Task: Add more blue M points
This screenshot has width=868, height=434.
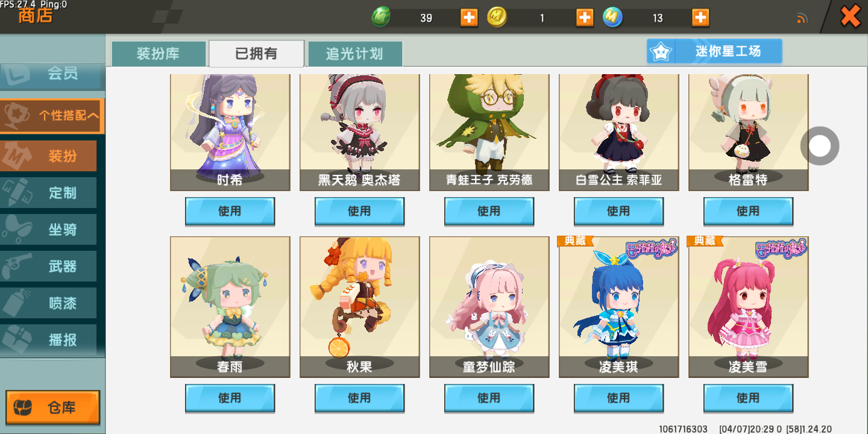Action: 700,17
